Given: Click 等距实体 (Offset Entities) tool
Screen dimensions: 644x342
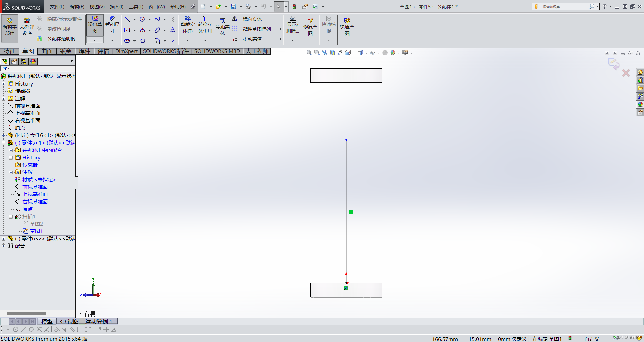Looking at the screenshot, I should [x=222, y=27].
